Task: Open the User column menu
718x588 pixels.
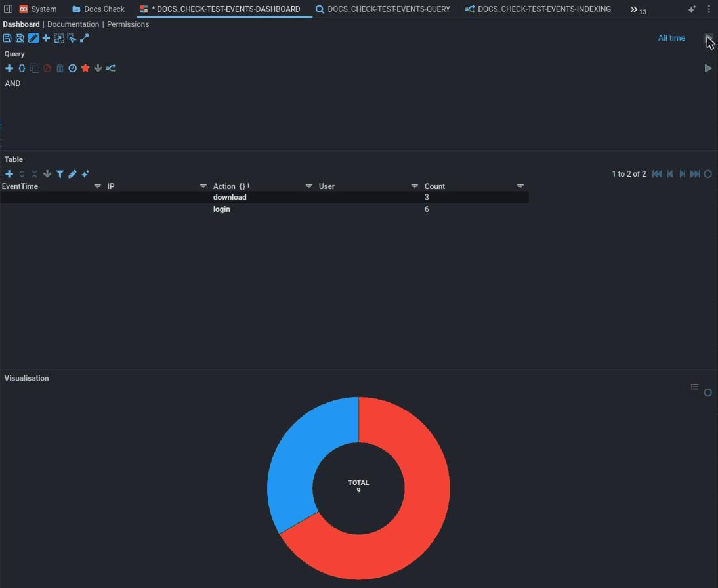Action: click(x=414, y=186)
